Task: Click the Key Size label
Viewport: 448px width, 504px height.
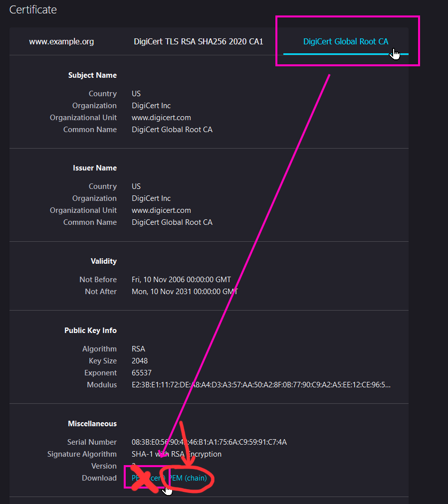Action: pyautogui.click(x=103, y=360)
